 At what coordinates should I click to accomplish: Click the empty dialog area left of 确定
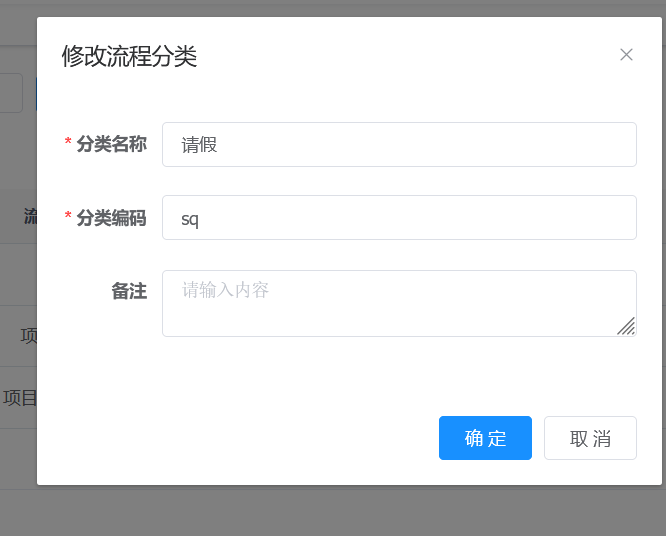[250, 438]
